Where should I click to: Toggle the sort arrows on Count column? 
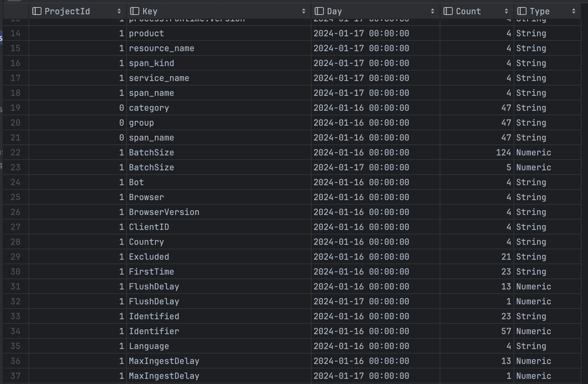point(507,11)
